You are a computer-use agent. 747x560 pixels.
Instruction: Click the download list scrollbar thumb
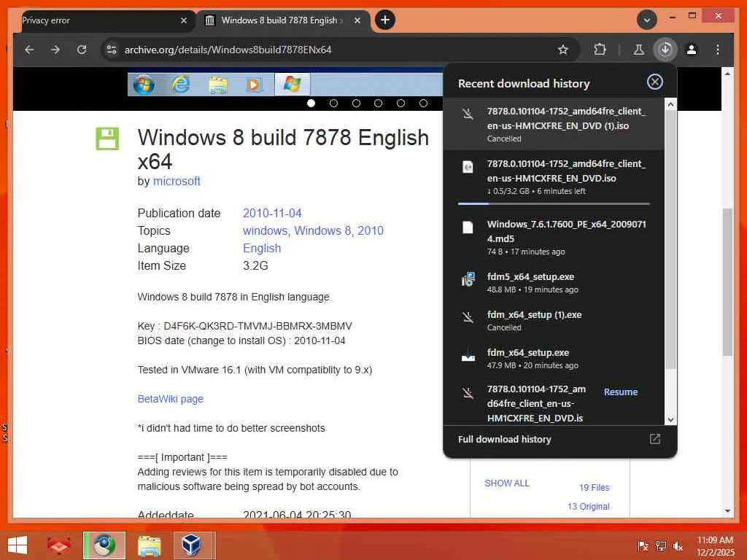point(670,239)
